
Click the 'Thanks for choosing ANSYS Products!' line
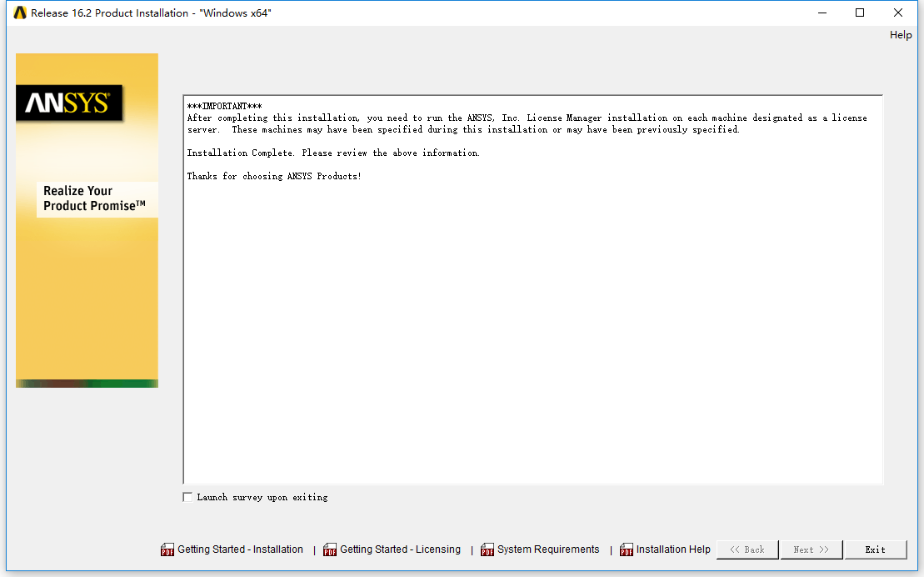point(274,176)
